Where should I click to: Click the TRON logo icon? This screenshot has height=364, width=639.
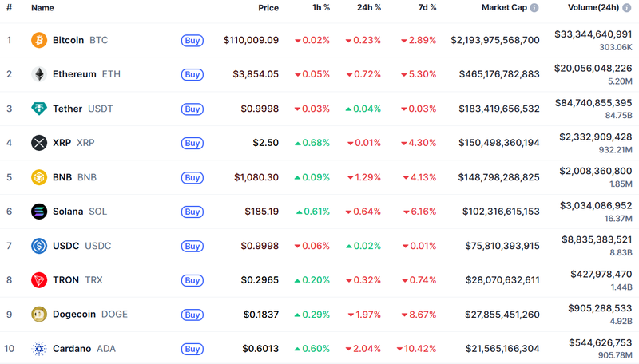(x=38, y=280)
